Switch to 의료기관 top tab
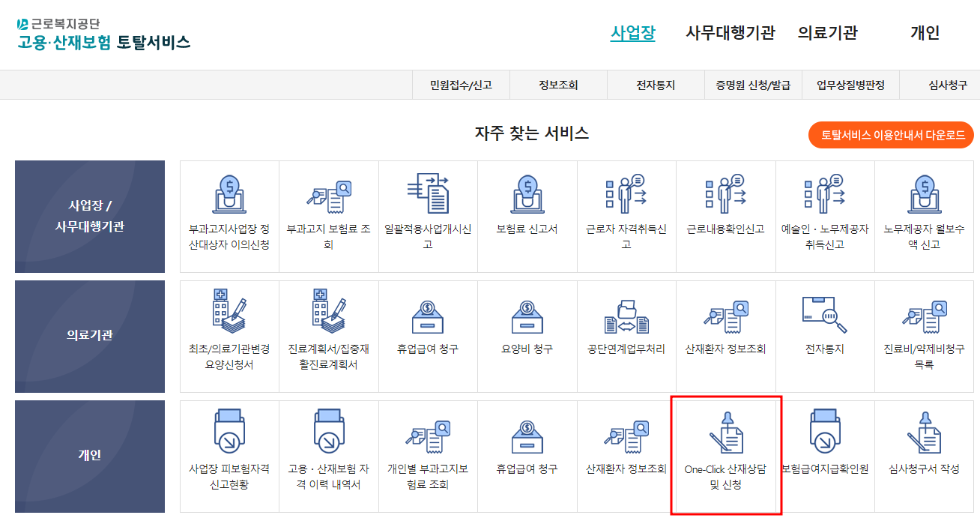The image size is (980, 521). pos(828,33)
